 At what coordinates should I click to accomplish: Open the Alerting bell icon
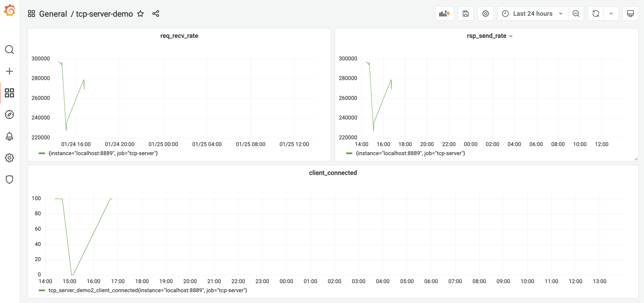[x=9, y=136]
